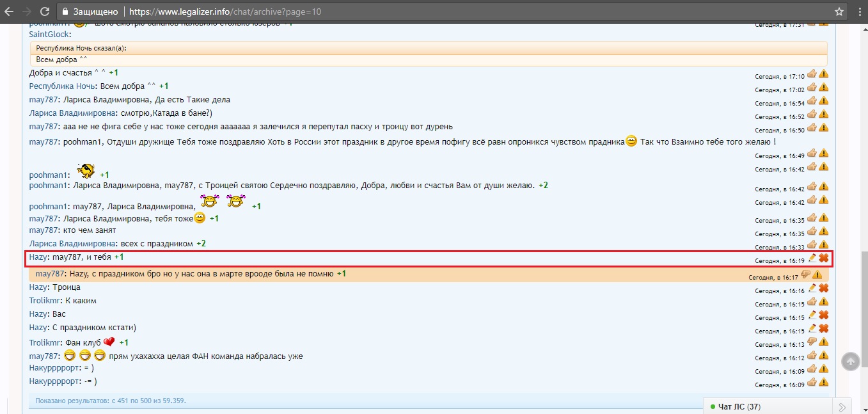This screenshot has height=414, width=868.
Task: Reload the page in the browser
Action: [x=45, y=12]
